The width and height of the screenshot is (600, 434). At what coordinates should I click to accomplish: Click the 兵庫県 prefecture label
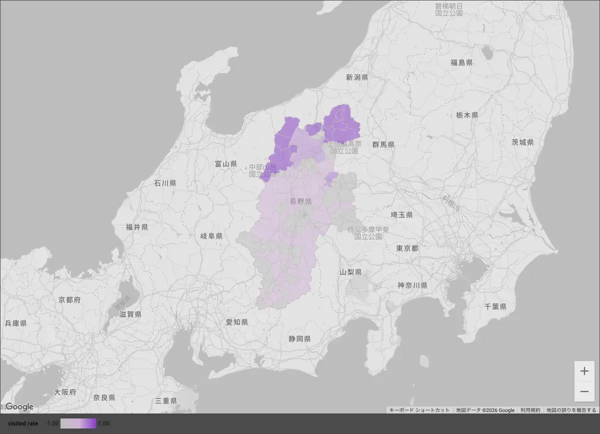click(16, 323)
